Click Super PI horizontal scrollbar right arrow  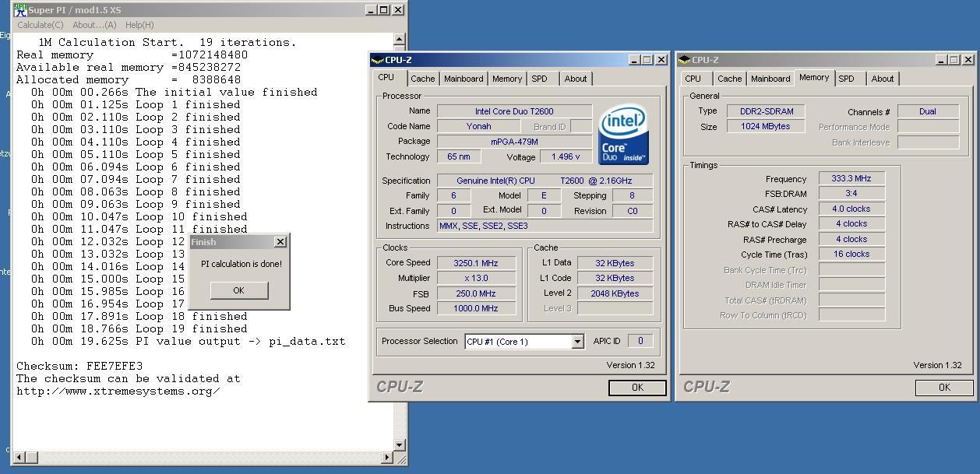tap(388, 457)
